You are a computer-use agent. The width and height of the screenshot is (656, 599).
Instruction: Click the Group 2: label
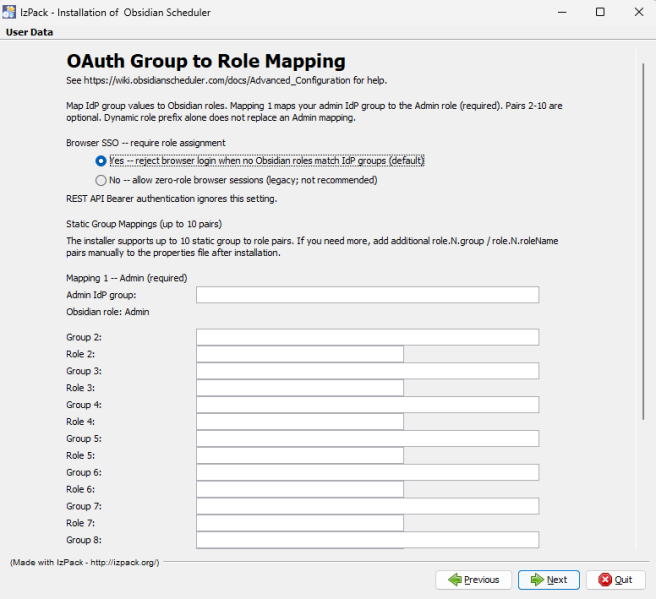tap(84, 337)
